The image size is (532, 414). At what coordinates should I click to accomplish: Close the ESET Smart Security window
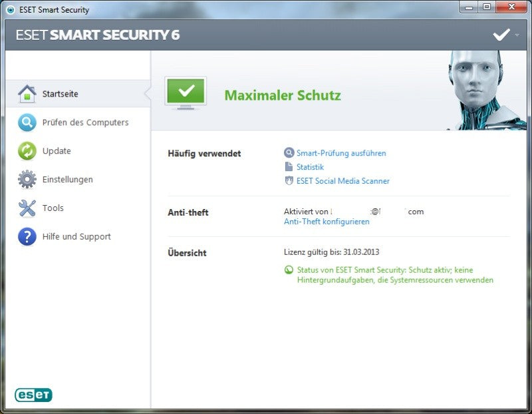click(x=511, y=7)
